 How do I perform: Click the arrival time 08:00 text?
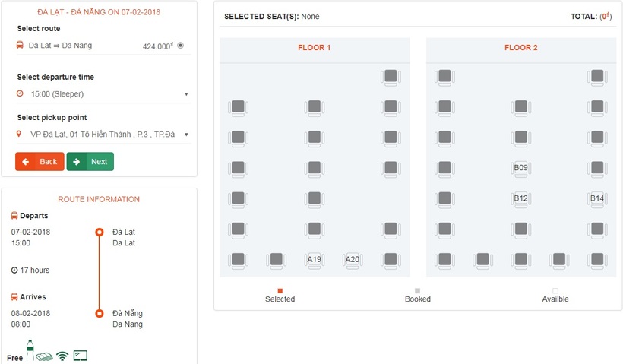(21, 324)
